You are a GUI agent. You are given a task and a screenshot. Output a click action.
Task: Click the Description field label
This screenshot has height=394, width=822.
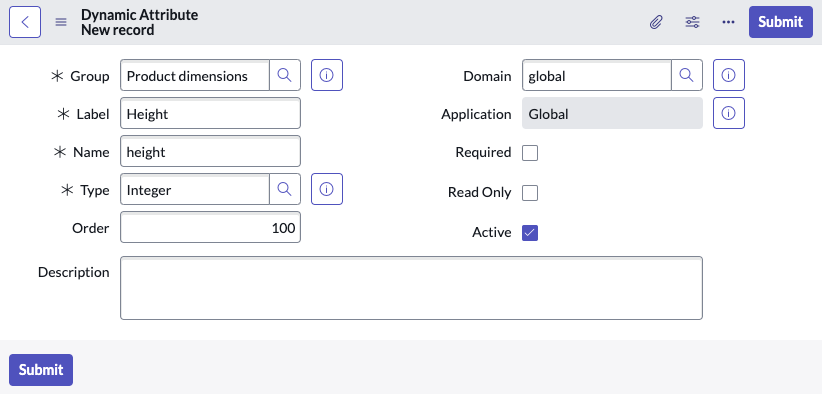pyautogui.click(x=73, y=272)
